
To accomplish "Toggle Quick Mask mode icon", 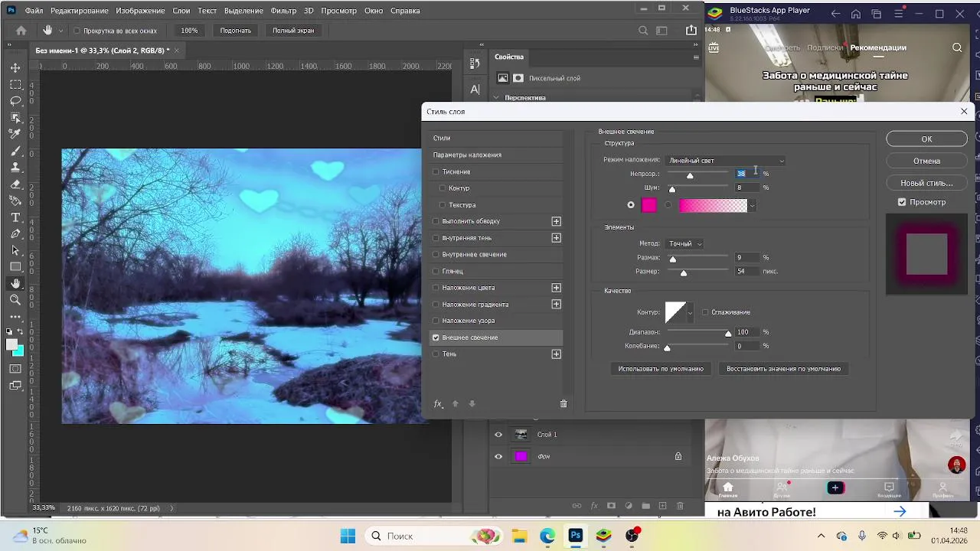I will [x=15, y=369].
